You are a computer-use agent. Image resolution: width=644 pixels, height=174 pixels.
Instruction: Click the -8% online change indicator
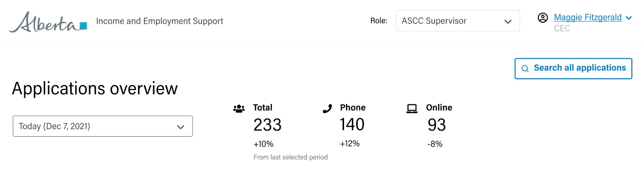point(435,144)
